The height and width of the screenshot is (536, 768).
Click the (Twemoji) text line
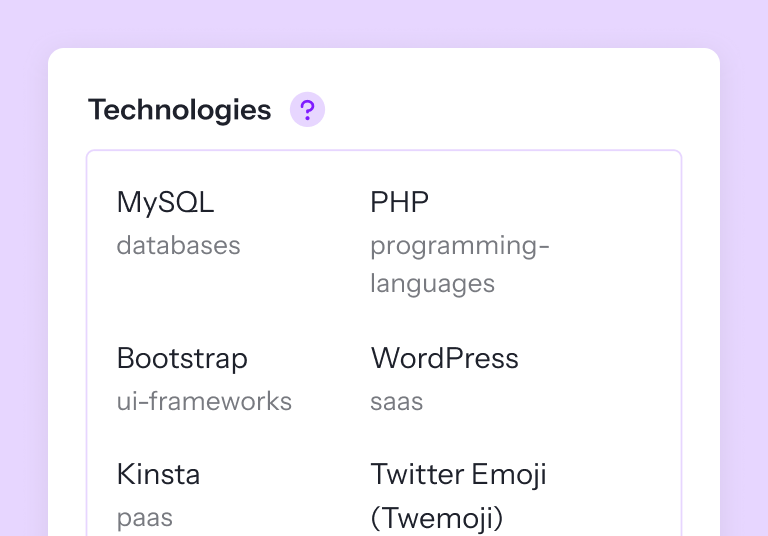click(x=436, y=518)
